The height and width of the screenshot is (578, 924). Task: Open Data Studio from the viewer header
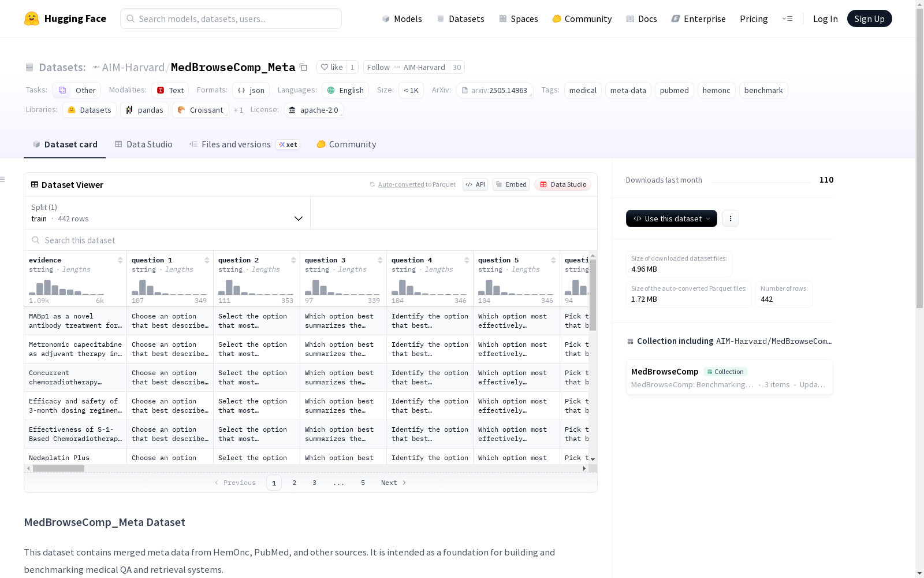(562, 184)
